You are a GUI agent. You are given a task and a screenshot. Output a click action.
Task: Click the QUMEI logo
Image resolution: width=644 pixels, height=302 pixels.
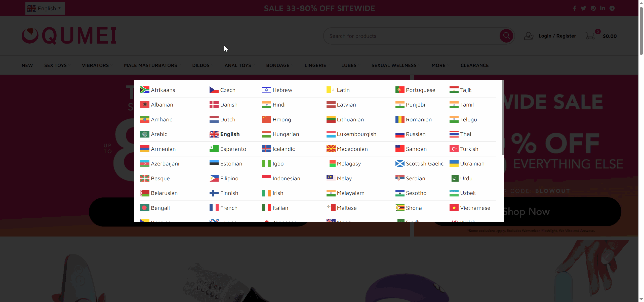pos(69,36)
